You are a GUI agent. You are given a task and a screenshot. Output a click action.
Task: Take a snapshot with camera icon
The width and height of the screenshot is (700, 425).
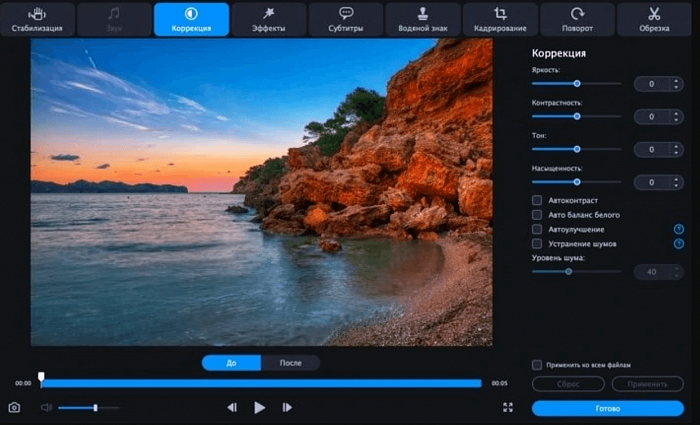tap(14, 408)
